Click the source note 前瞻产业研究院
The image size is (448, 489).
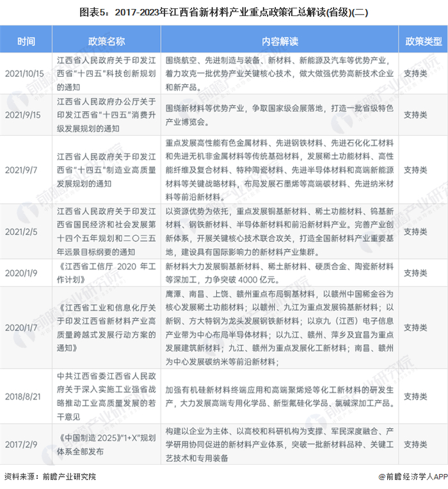click(69, 477)
